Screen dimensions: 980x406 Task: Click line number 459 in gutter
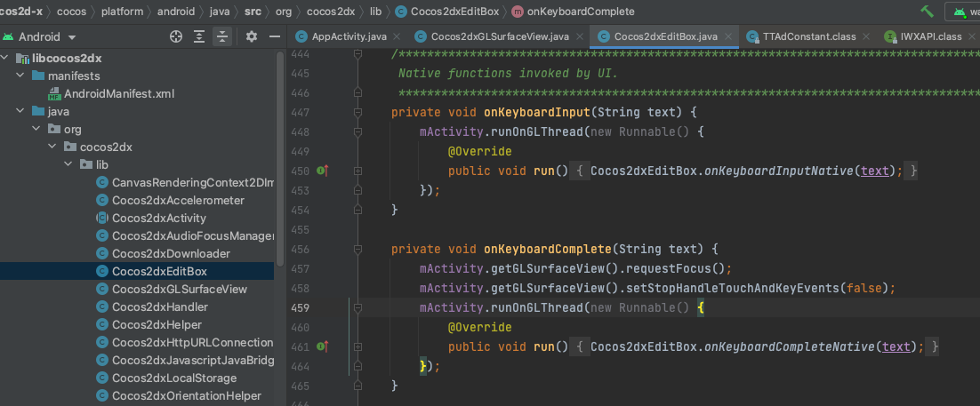tap(300, 308)
